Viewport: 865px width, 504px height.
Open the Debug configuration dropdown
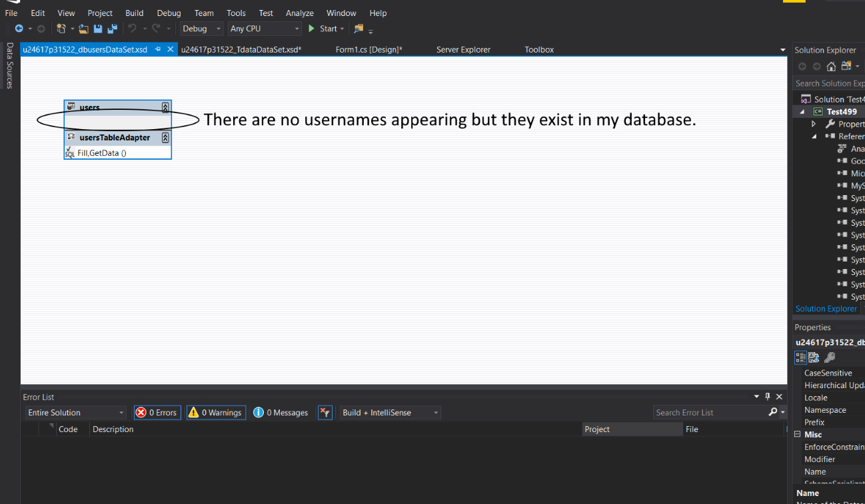(203, 29)
